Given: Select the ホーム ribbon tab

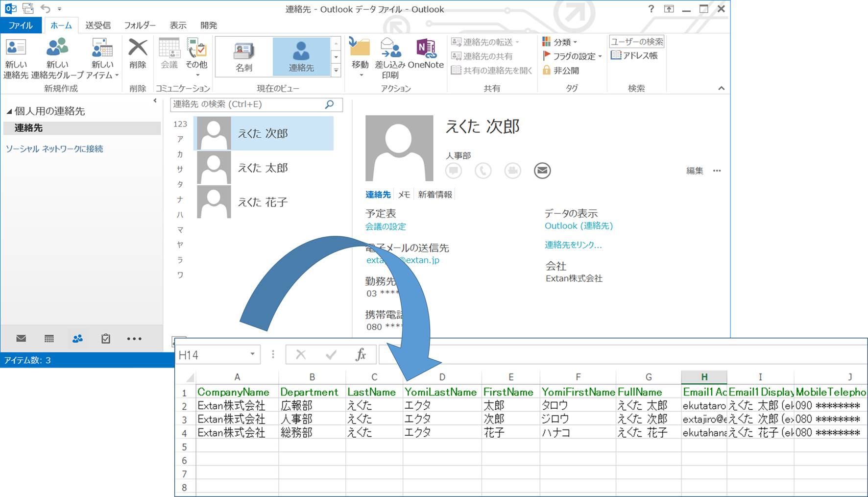Looking at the screenshot, I should point(61,25).
